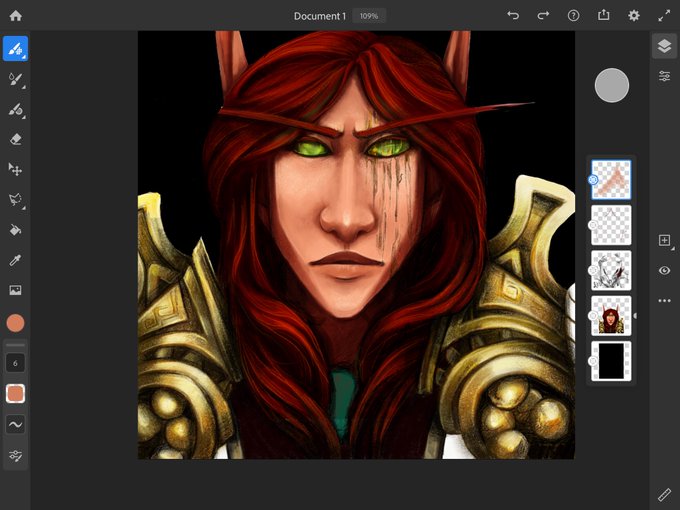
Task: Open layer actions three dots menu
Action: (x=664, y=301)
